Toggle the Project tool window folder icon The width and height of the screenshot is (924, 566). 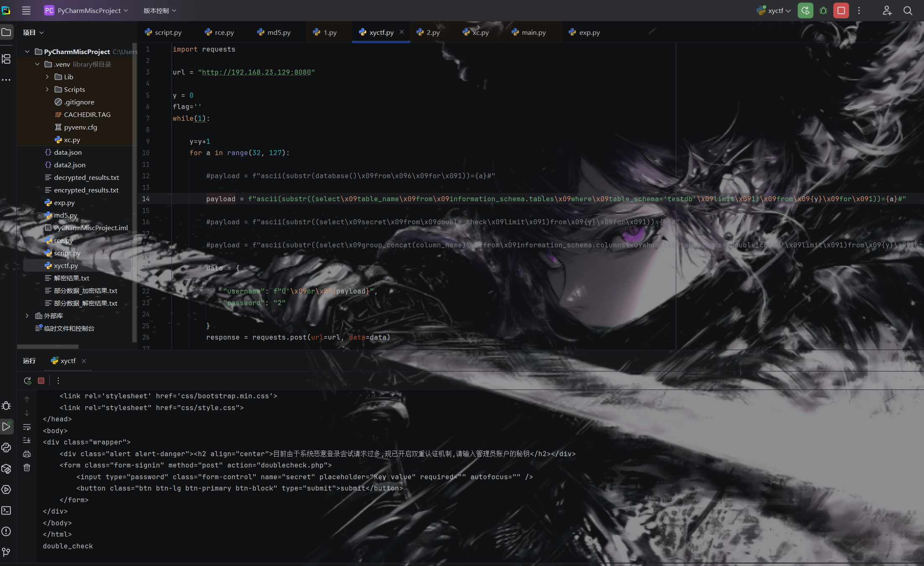[x=6, y=32]
